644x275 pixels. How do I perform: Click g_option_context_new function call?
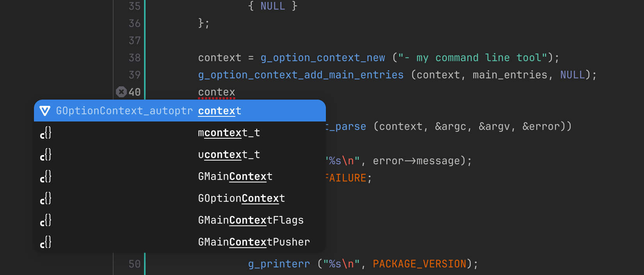pos(323,58)
